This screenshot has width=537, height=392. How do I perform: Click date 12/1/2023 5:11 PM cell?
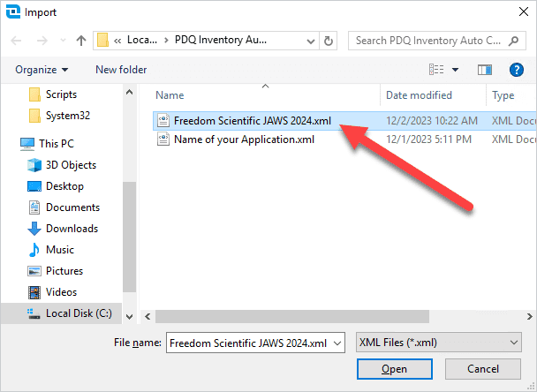click(x=428, y=139)
